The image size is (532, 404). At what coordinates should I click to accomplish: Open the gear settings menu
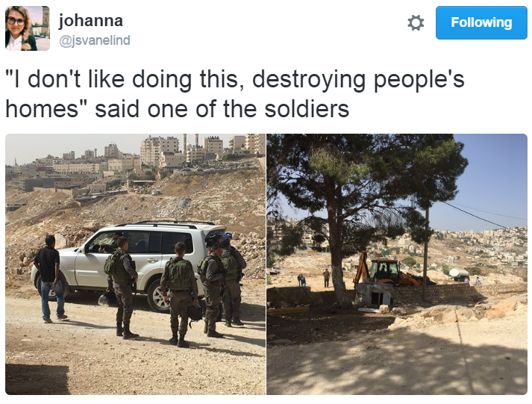click(x=416, y=22)
